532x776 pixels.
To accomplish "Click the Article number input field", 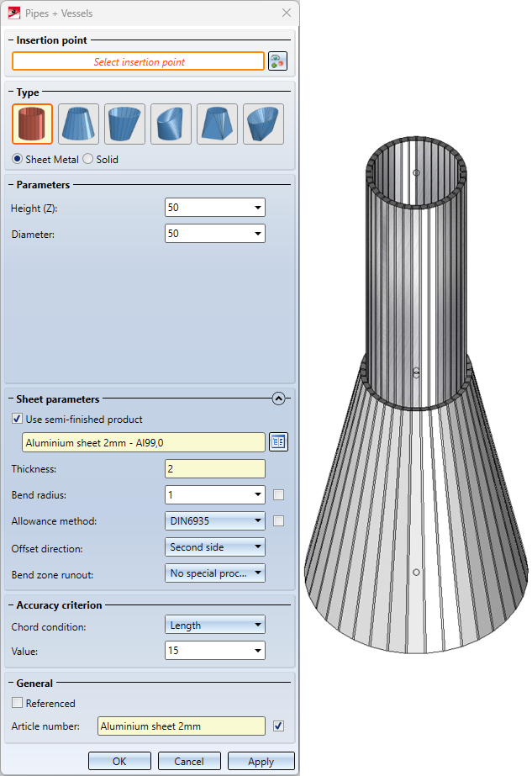I will (x=182, y=726).
